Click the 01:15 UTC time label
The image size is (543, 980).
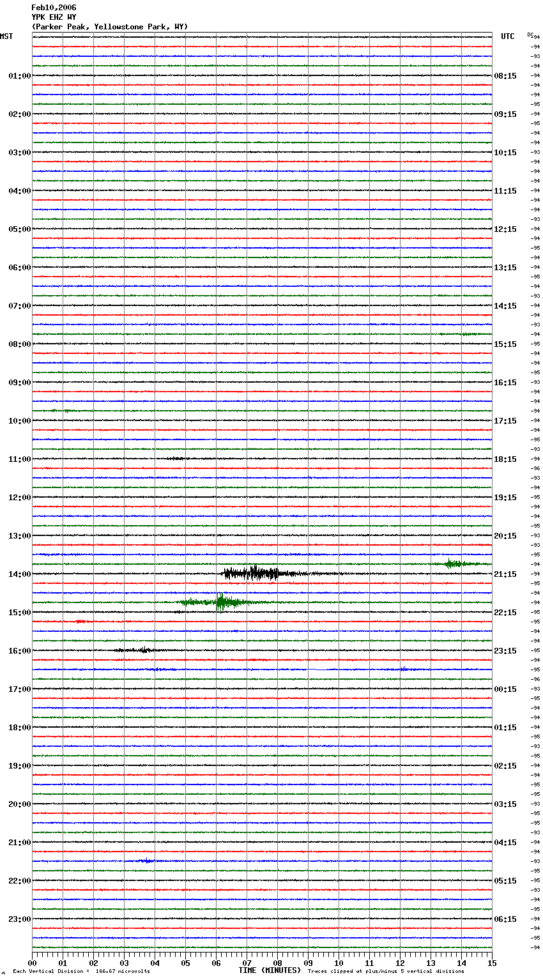point(505,728)
